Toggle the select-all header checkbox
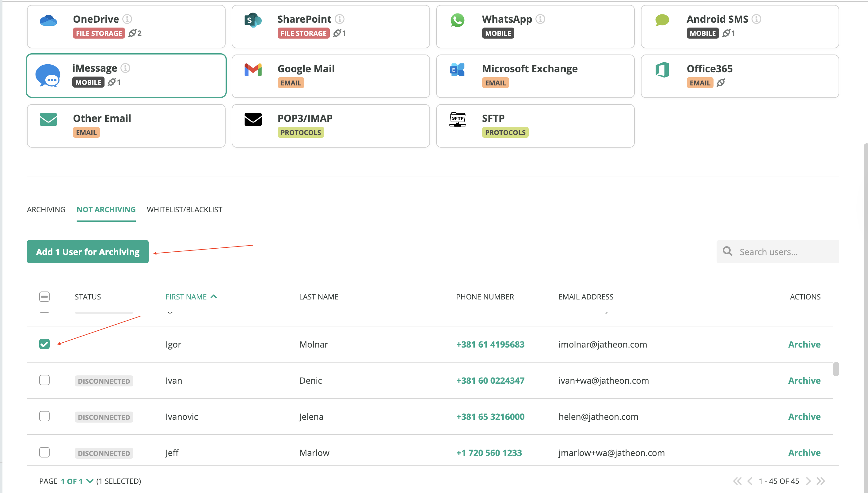This screenshot has height=493, width=868. (x=44, y=297)
